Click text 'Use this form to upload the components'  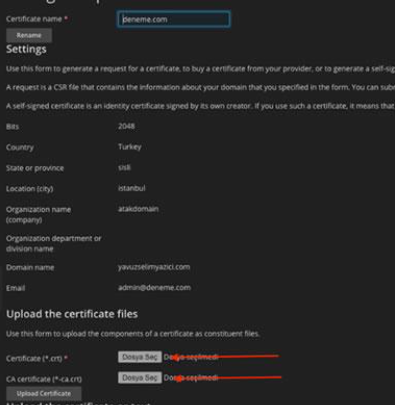point(133,334)
